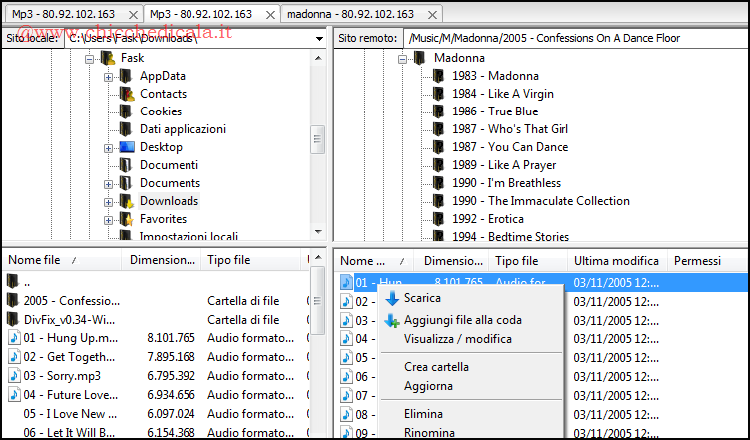Click the Aggiungi file alla coda icon

[392, 320]
